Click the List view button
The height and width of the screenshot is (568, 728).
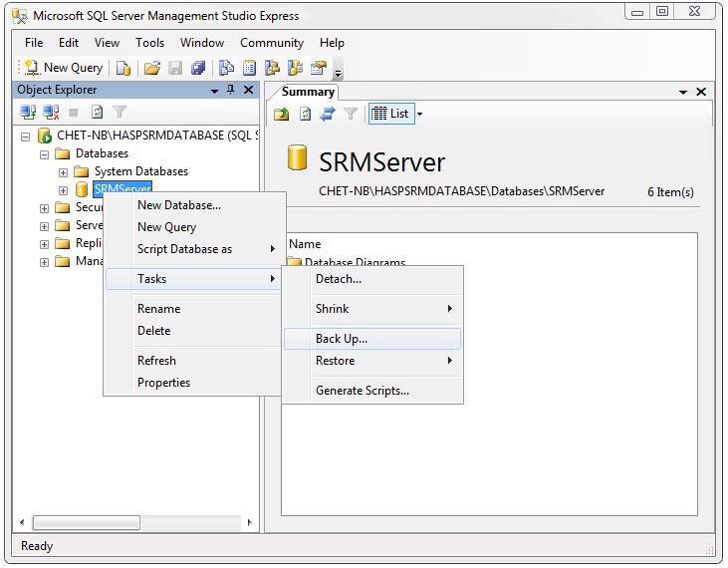point(390,114)
